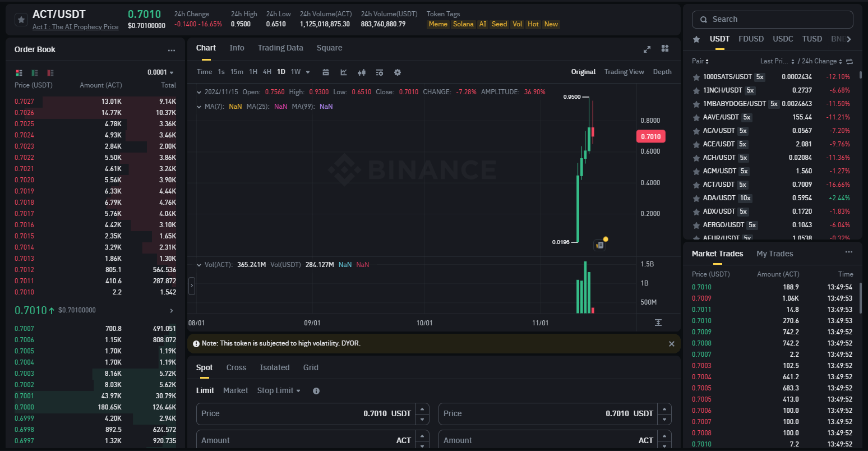
Task: Favorite the 1INCH/USDT pair
Action: [x=696, y=90]
